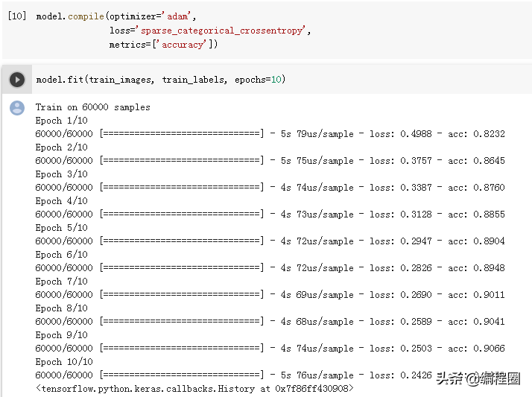Click the tensorflow History object output line

(194, 389)
